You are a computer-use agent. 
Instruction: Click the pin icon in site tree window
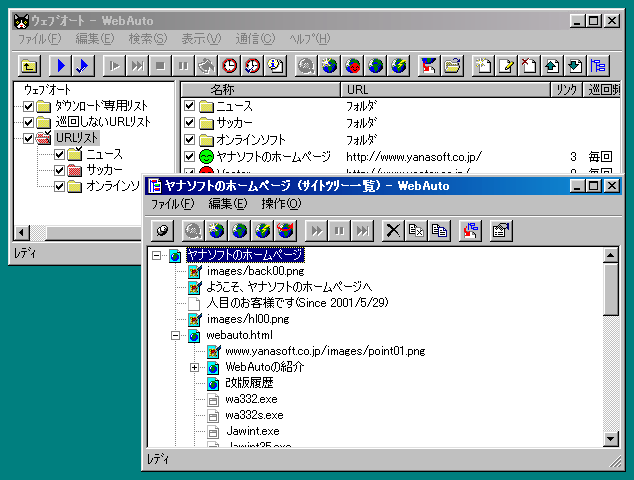click(163, 231)
